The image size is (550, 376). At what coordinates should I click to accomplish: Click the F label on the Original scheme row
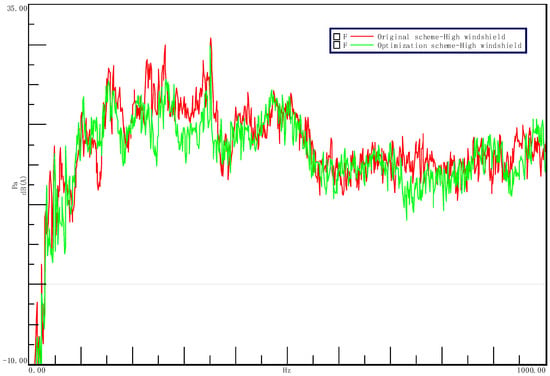tap(345, 36)
